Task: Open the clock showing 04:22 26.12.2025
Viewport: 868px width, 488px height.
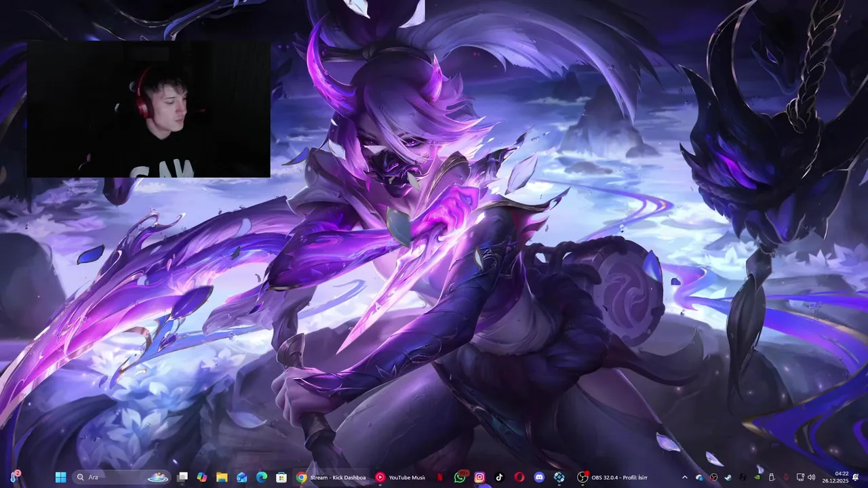Action: pyautogui.click(x=835, y=477)
